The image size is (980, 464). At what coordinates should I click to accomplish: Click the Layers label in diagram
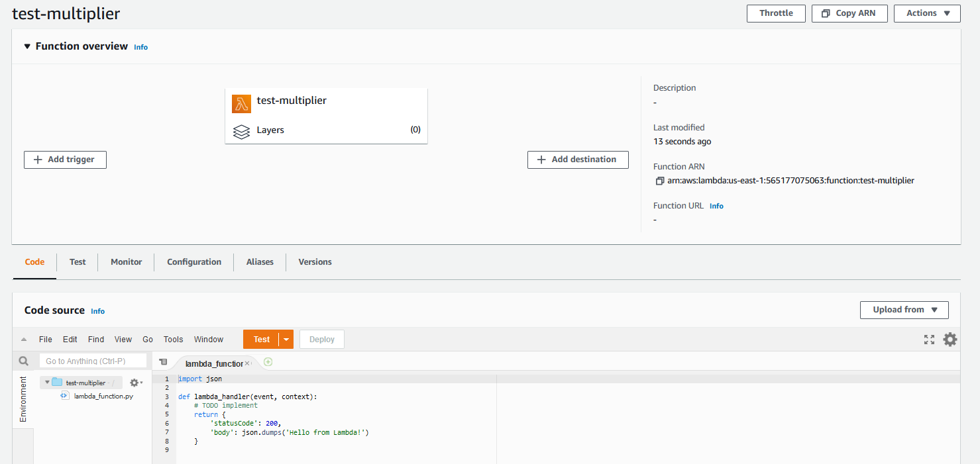click(270, 130)
